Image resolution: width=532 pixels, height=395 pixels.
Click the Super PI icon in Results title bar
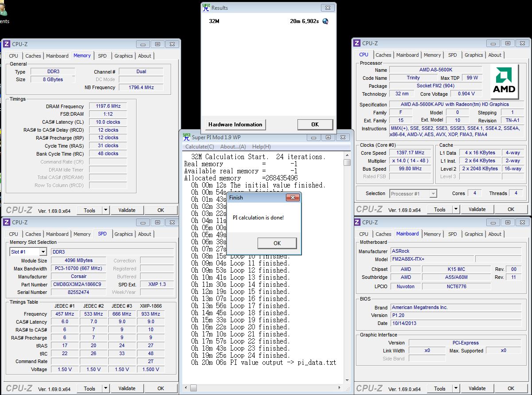coord(206,8)
